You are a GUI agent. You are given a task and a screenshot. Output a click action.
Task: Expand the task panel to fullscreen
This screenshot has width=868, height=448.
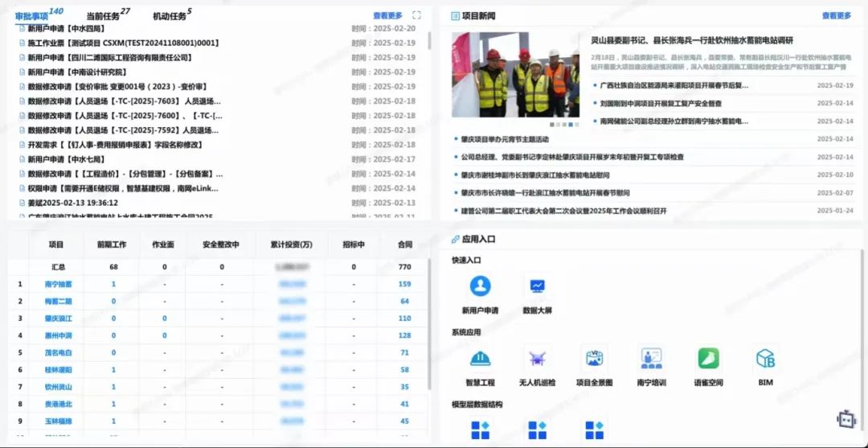tap(416, 15)
